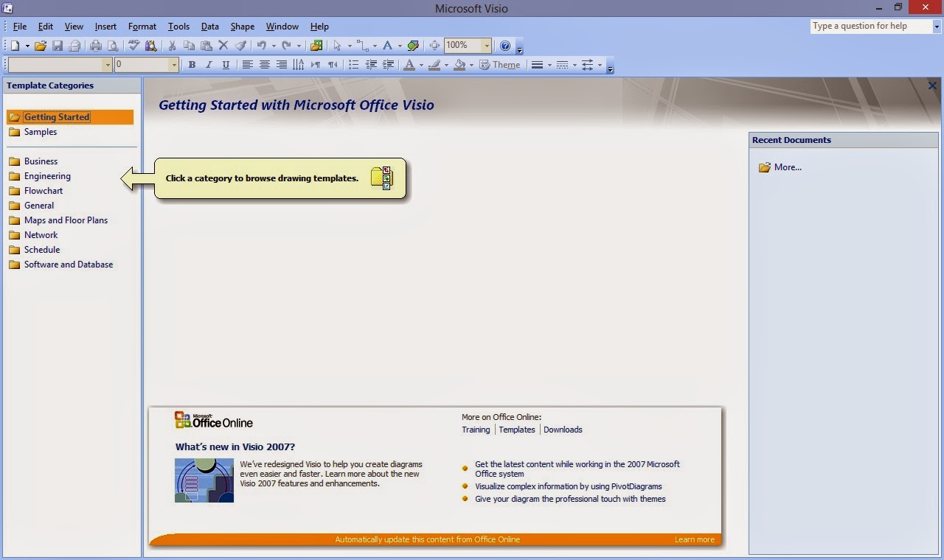Open the Samples category
944x560 pixels.
(40, 132)
